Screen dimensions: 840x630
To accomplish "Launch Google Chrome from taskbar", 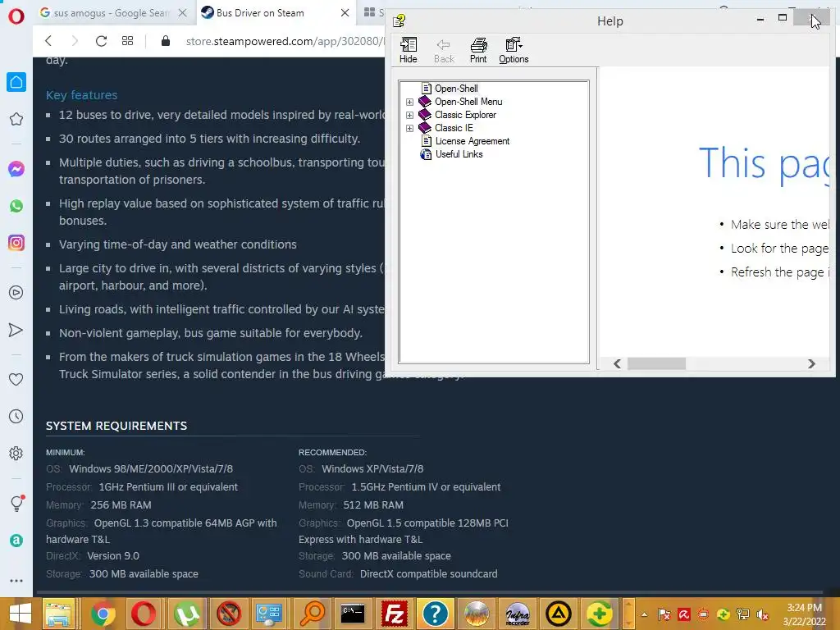I will coord(103,614).
